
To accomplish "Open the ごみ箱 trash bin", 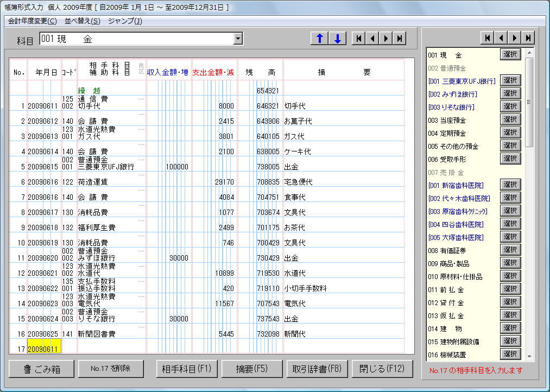I will click(x=41, y=369).
